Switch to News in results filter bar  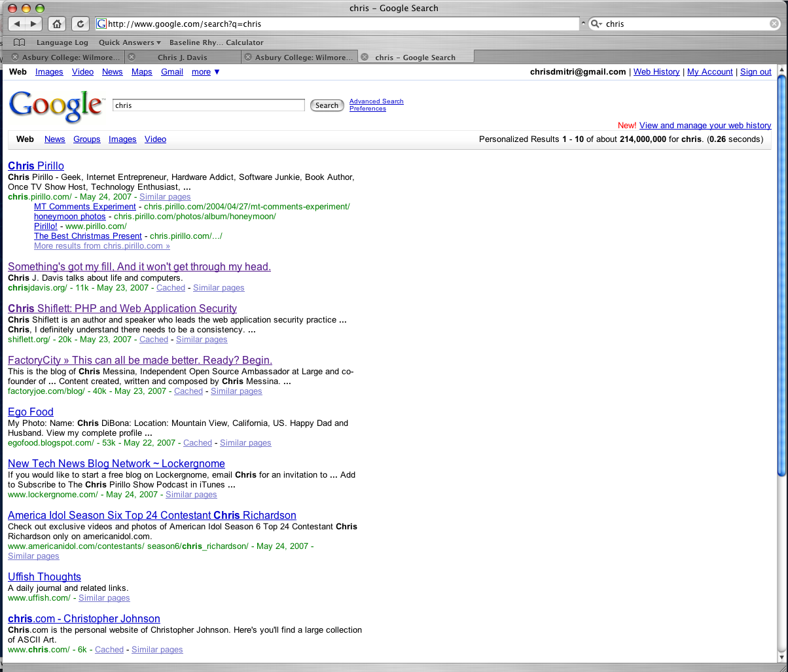click(55, 139)
